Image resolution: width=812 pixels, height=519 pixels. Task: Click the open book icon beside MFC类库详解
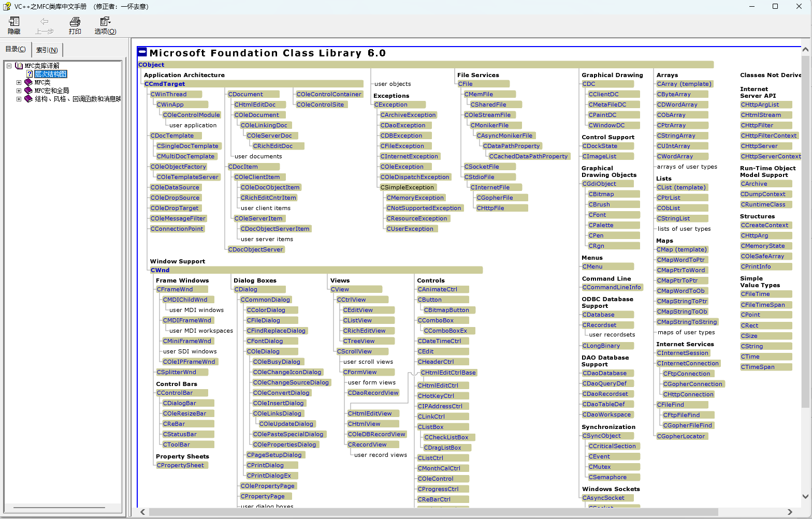pos(19,66)
